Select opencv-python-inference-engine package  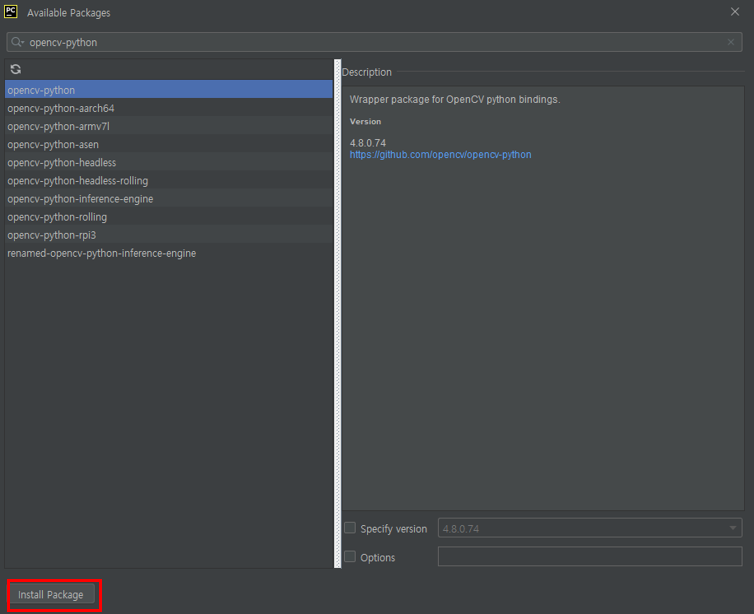pos(168,199)
